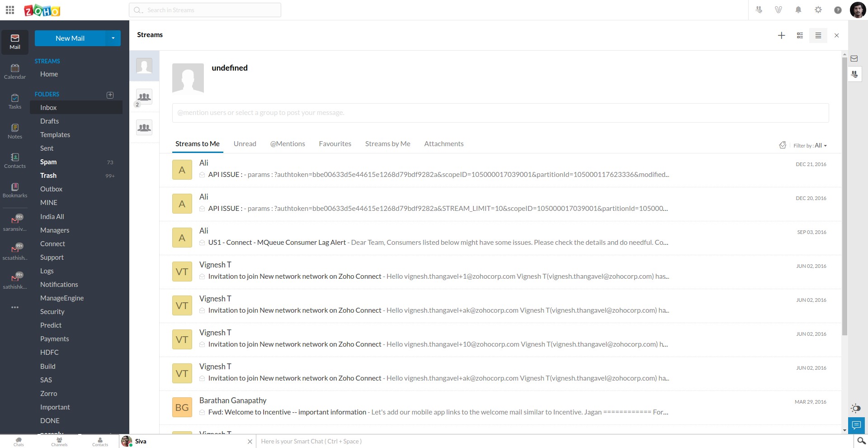Open user profile avatar at top right
The width and height of the screenshot is (868, 448).
point(858,10)
